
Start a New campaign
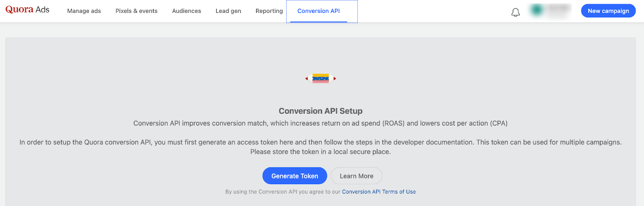point(608,11)
